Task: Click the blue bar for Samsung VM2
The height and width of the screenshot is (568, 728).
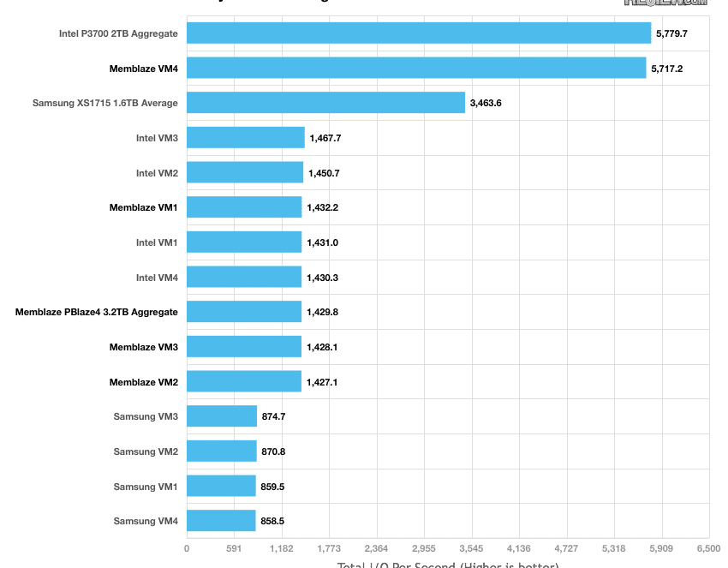Action: coord(222,451)
